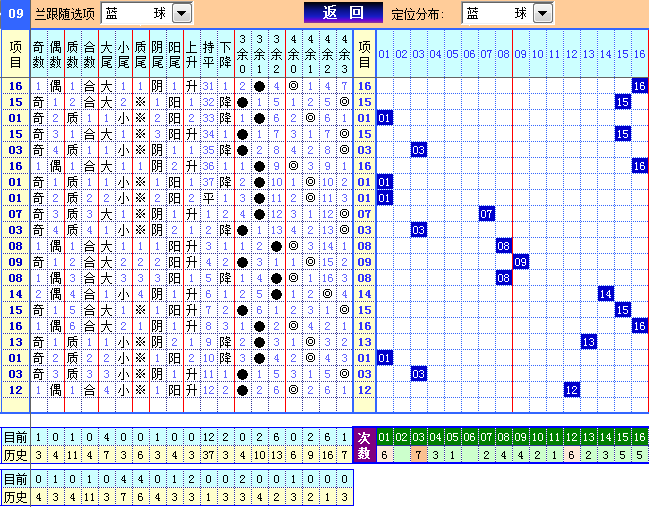Click the 定位分布 label
Viewport: 649px width, 507px height.
pyautogui.click(x=417, y=14)
